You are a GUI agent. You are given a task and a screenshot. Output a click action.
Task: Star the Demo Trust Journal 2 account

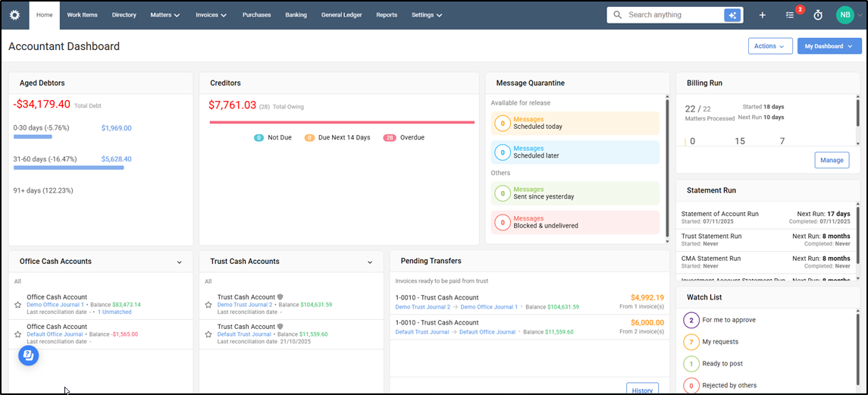click(208, 305)
